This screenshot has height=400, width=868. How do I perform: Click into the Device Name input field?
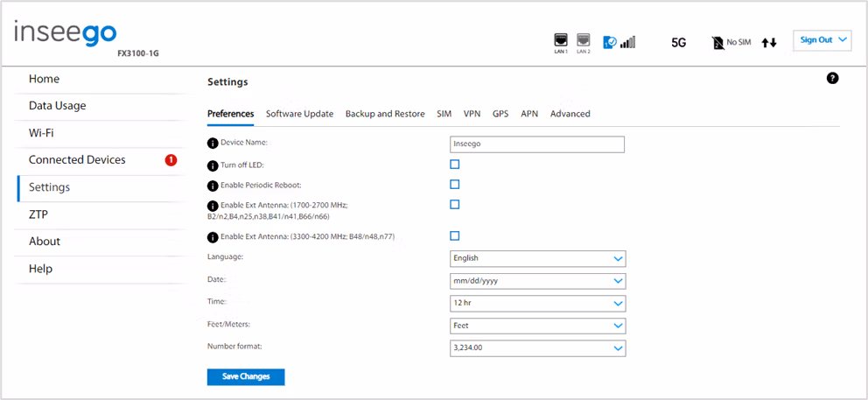537,144
